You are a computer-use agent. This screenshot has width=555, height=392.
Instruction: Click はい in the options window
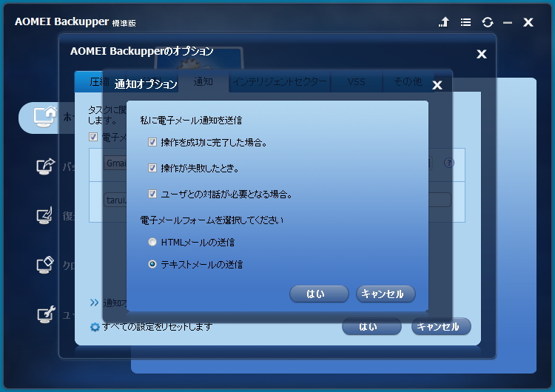pyautogui.click(x=371, y=326)
